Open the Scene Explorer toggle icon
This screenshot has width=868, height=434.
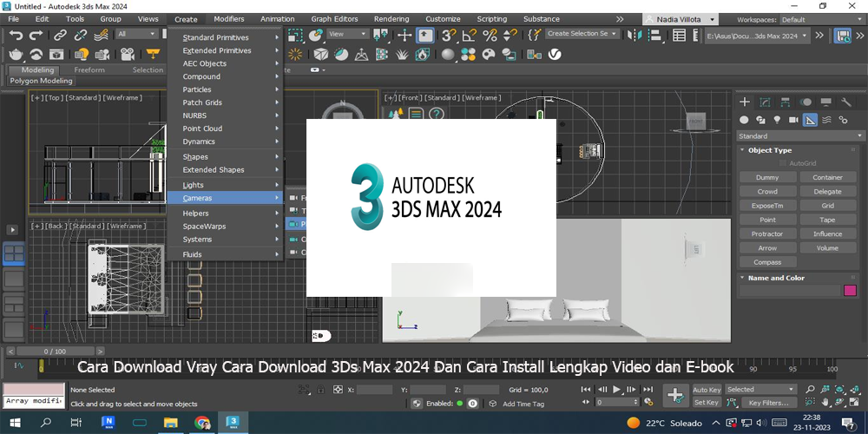(680, 36)
